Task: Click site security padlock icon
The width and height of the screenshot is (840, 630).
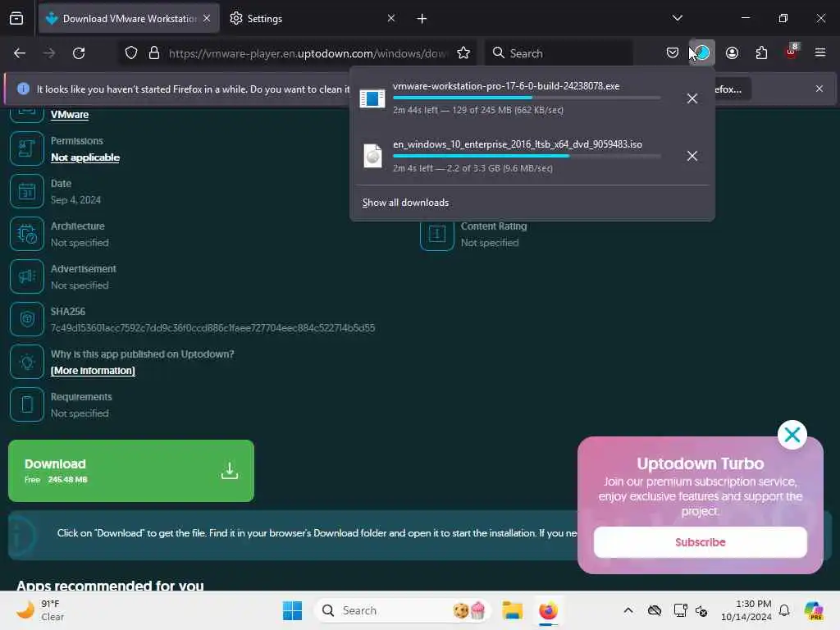Action: coord(154,53)
